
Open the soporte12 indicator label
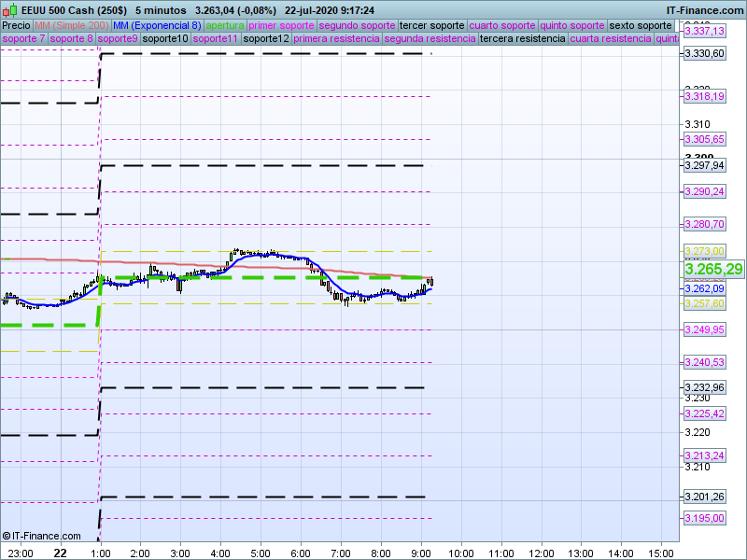[265, 39]
